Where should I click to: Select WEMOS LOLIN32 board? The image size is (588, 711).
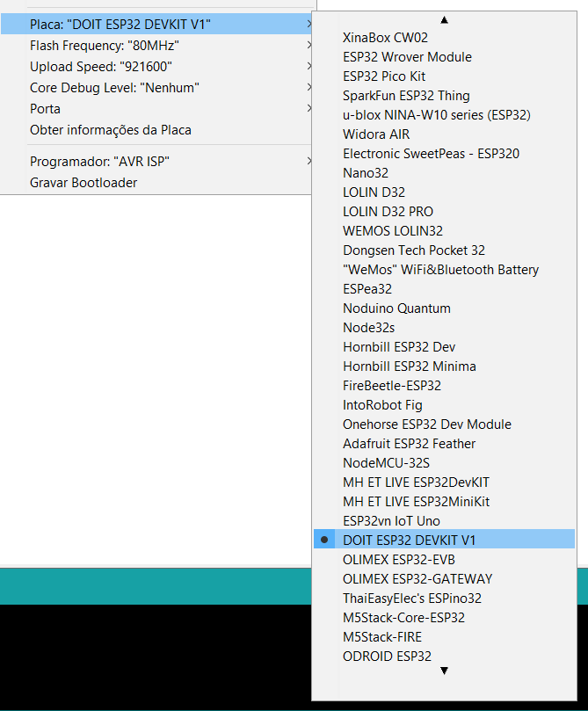pyautogui.click(x=444, y=231)
